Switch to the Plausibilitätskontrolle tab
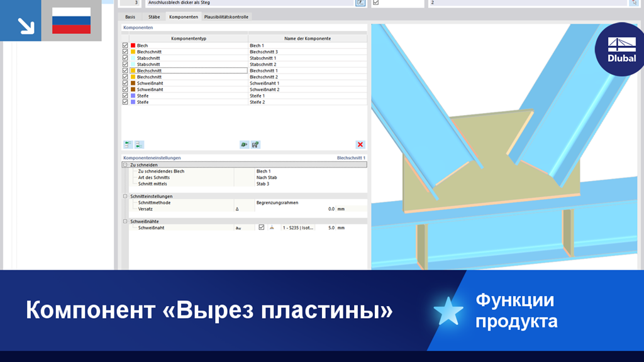644x362 pixels. click(x=225, y=17)
